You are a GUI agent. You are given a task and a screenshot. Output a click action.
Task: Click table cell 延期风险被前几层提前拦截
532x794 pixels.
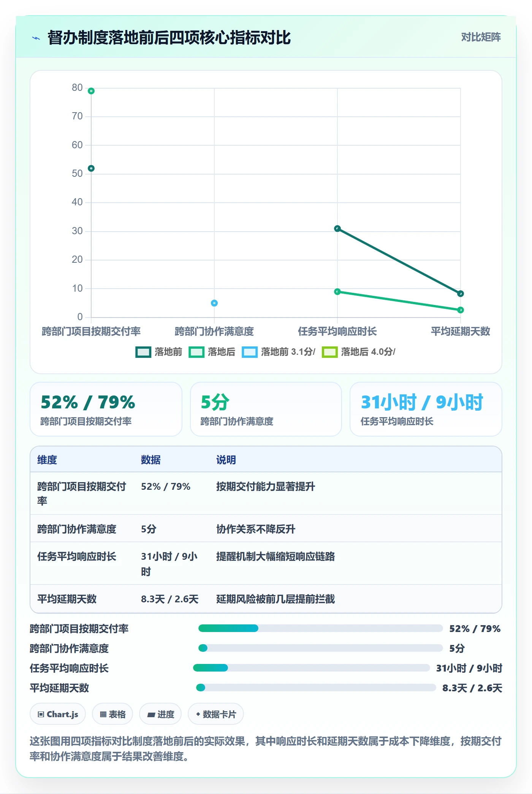coord(275,599)
